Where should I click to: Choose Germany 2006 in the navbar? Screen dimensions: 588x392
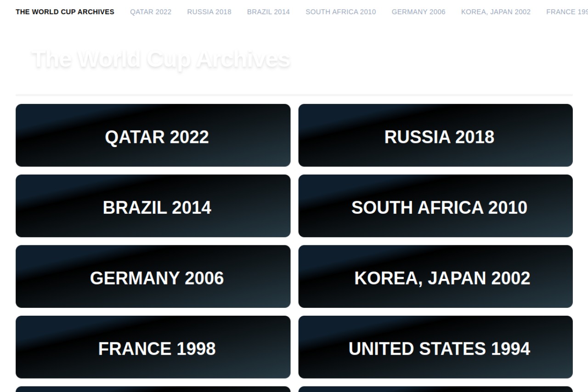tap(418, 12)
